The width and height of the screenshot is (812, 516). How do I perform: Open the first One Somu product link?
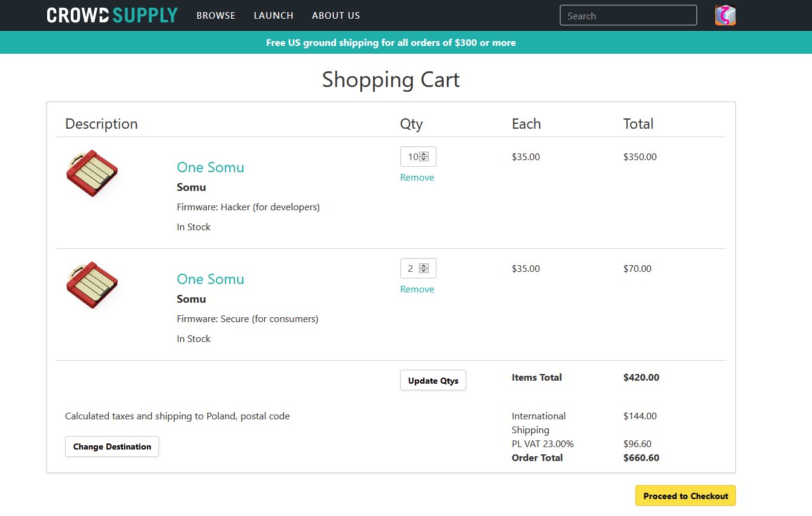point(210,167)
